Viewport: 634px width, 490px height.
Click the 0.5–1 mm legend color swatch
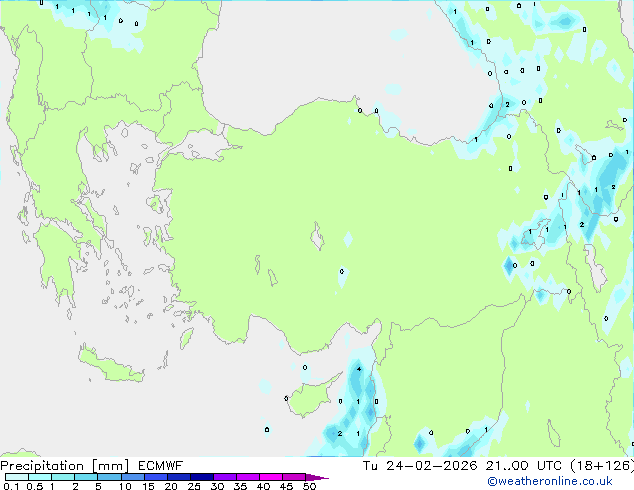click(x=40, y=477)
